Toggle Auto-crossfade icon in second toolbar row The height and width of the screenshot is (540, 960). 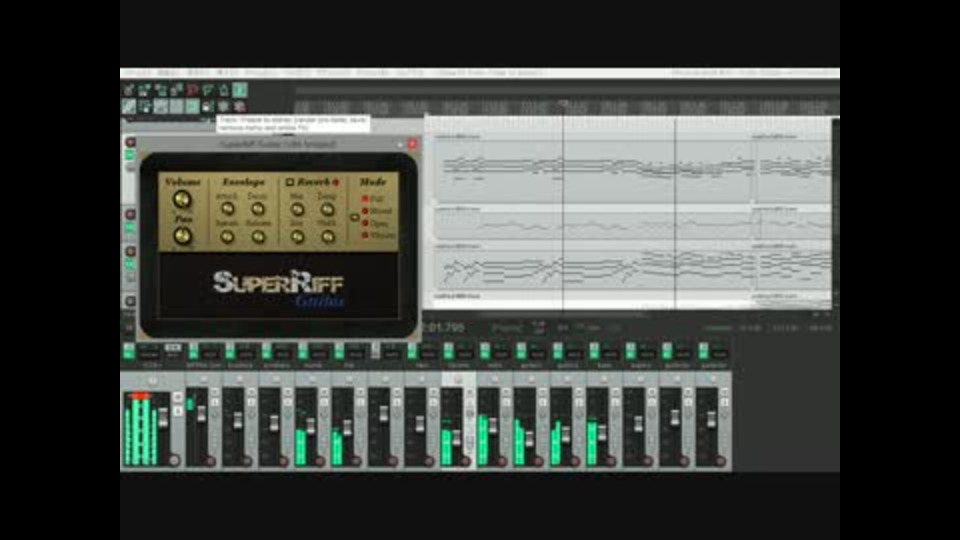[x=129, y=107]
